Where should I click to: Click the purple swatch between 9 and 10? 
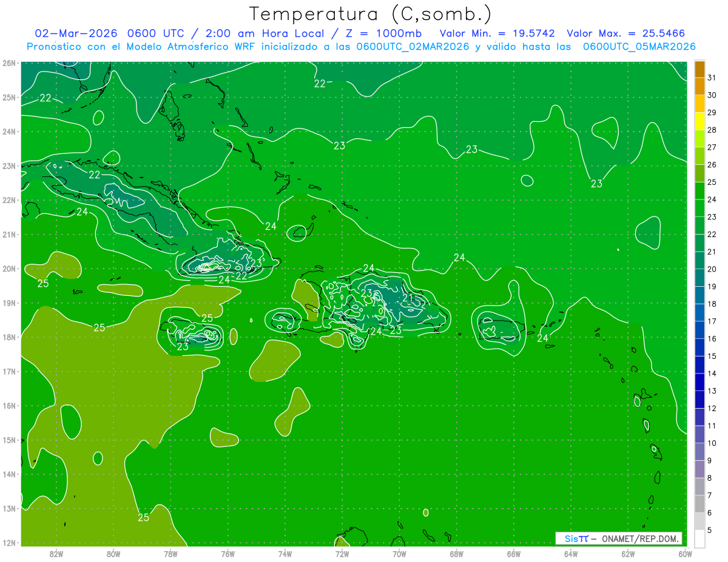(699, 452)
